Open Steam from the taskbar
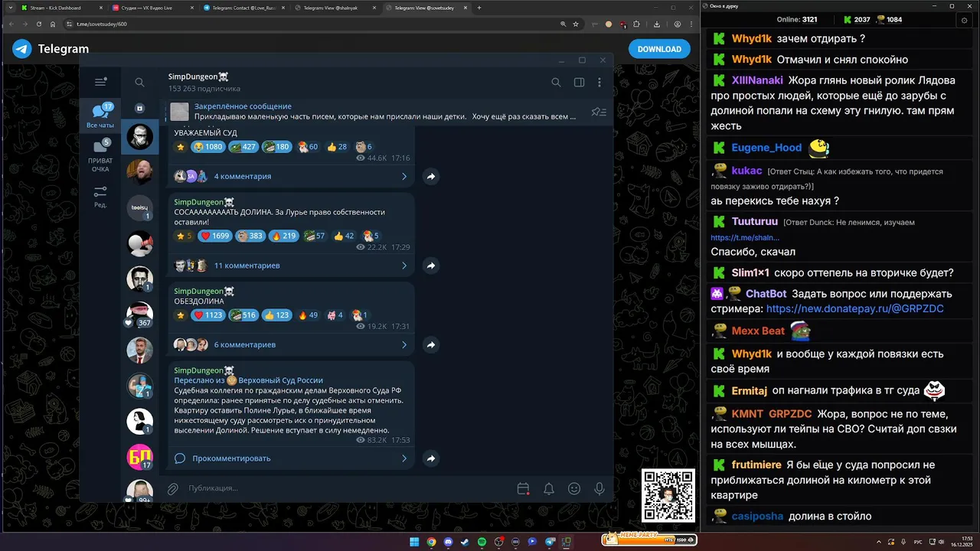The width and height of the screenshot is (980, 551). click(465, 542)
